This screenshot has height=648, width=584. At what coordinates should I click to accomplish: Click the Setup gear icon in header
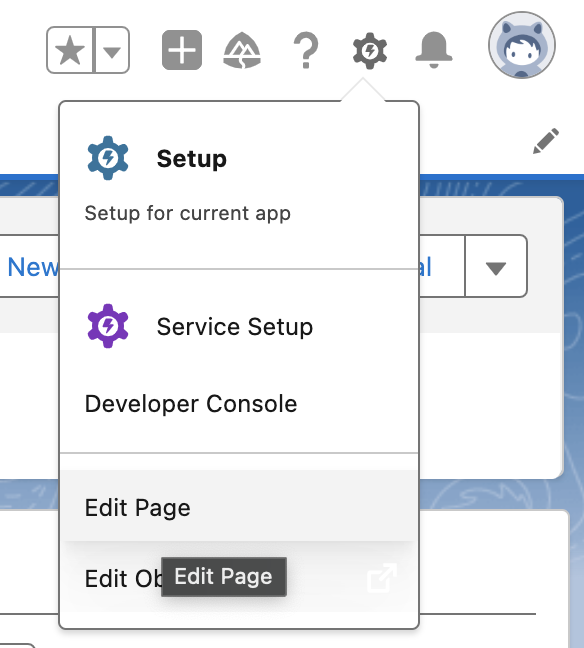click(x=370, y=50)
